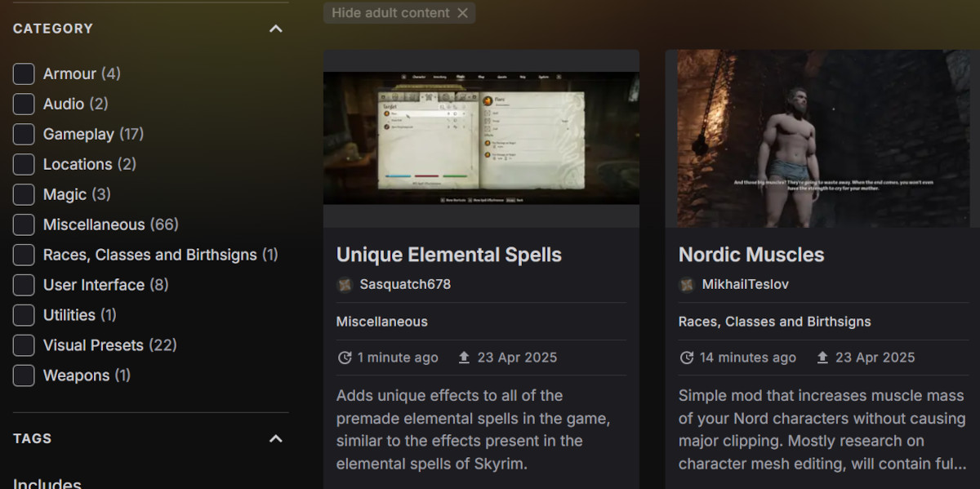Tick the Utilities category checkbox
980x489 pixels.
tap(24, 315)
